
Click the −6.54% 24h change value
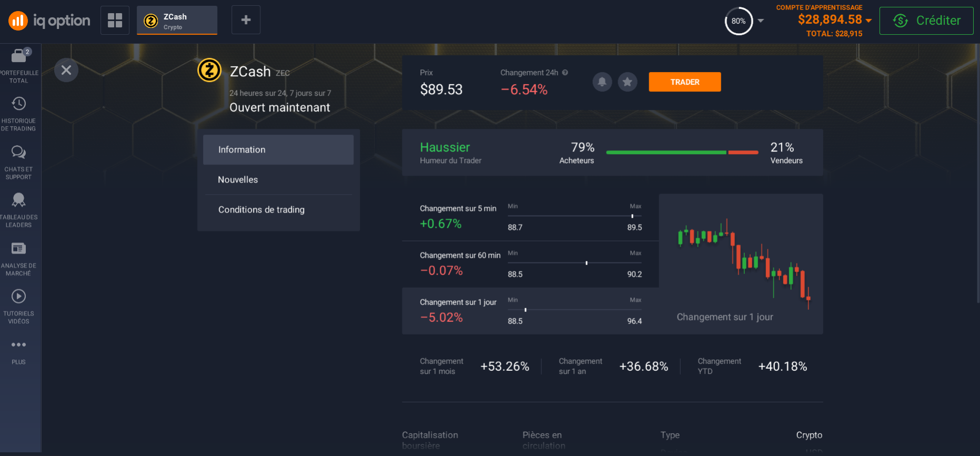click(524, 90)
